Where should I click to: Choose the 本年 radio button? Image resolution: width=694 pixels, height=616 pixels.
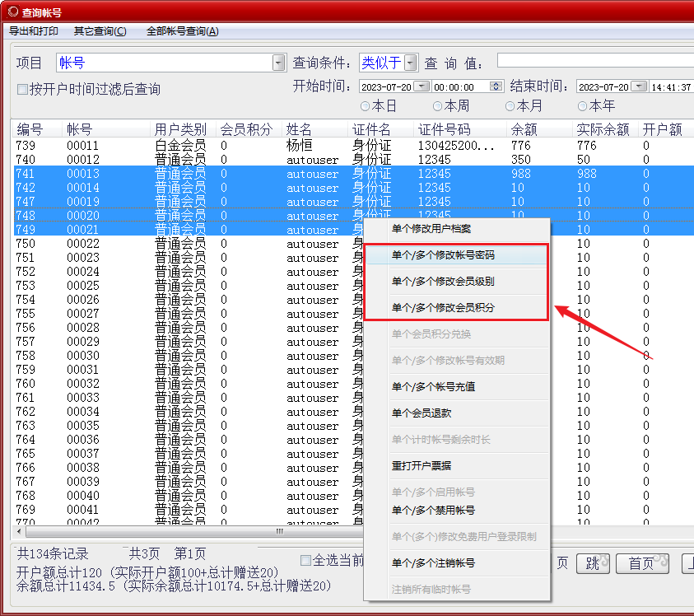point(583,106)
